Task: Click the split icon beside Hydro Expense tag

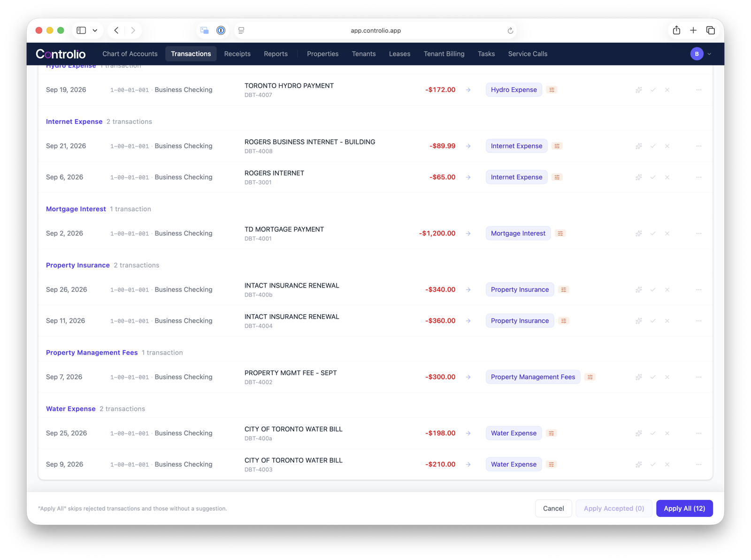Action: (x=552, y=90)
